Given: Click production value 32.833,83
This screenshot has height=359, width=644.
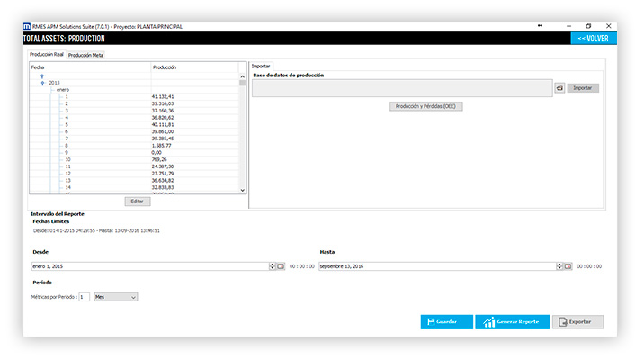Looking at the screenshot, I should (163, 188).
